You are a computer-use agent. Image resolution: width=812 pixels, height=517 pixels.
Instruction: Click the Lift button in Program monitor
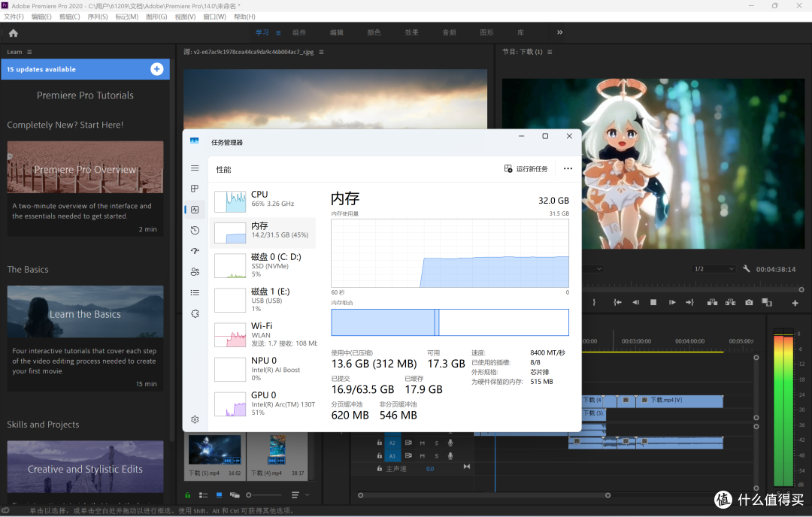click(713, 302)
